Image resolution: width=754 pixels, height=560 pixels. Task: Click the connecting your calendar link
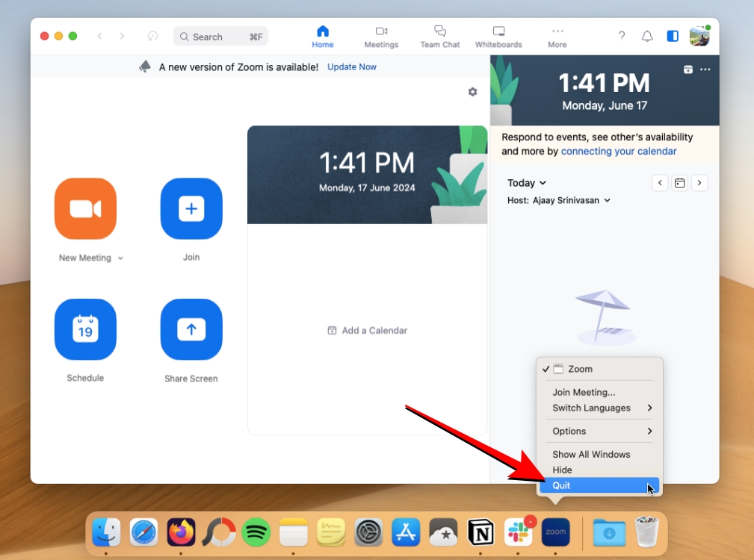coord(619,151)
